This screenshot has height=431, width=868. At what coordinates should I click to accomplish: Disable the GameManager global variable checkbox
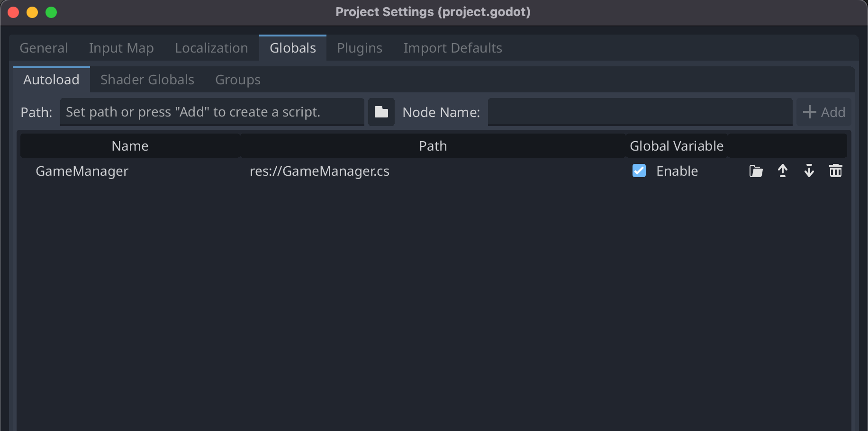tap(639, 171)
